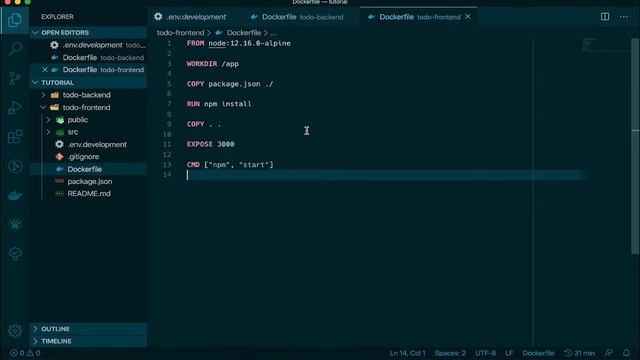Screen dimensions: 640x360
Task: Open package.json in the file tree
Action: (x=88, y=181)
